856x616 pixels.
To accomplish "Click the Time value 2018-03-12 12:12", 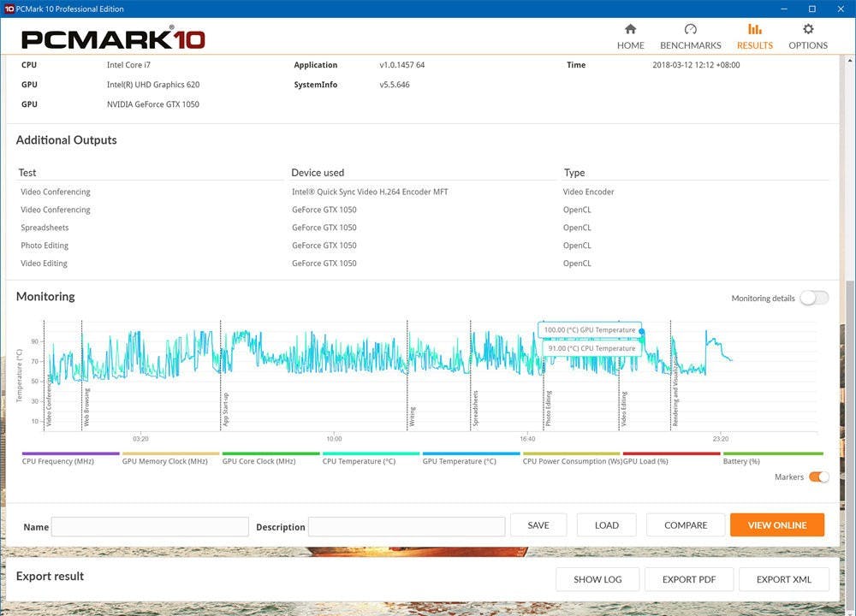I will coord(696,65).
